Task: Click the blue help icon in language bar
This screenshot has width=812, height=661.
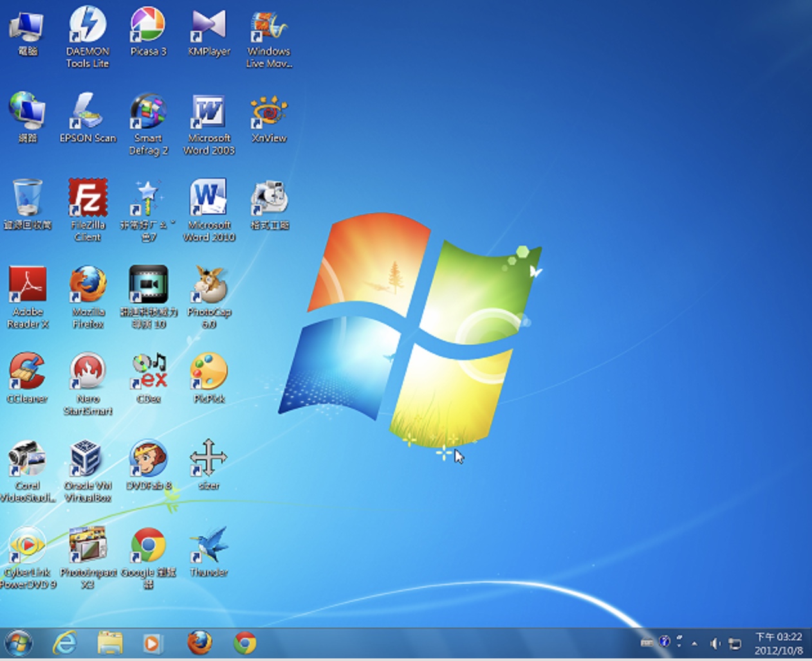Action: click(665, 642)
